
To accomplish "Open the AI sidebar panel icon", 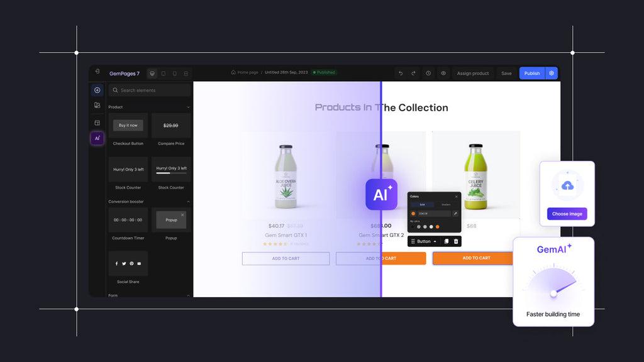I will click(x=97, y=138).
